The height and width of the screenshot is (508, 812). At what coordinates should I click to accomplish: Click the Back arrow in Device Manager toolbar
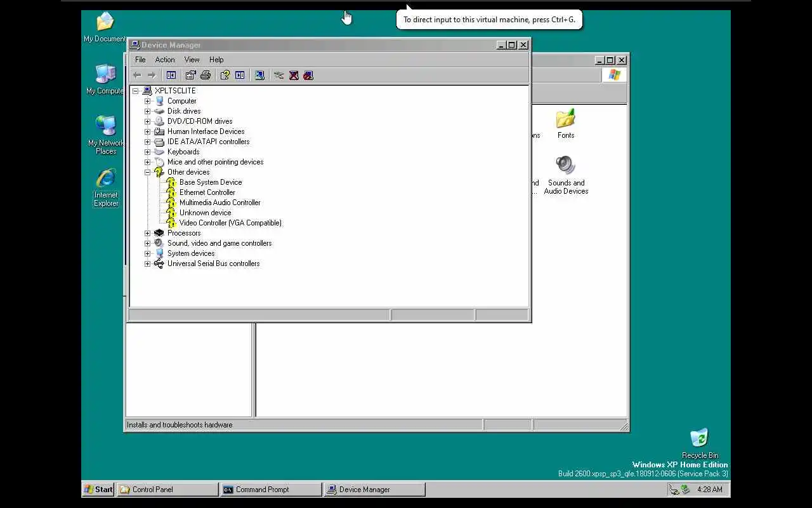(136, 75)
